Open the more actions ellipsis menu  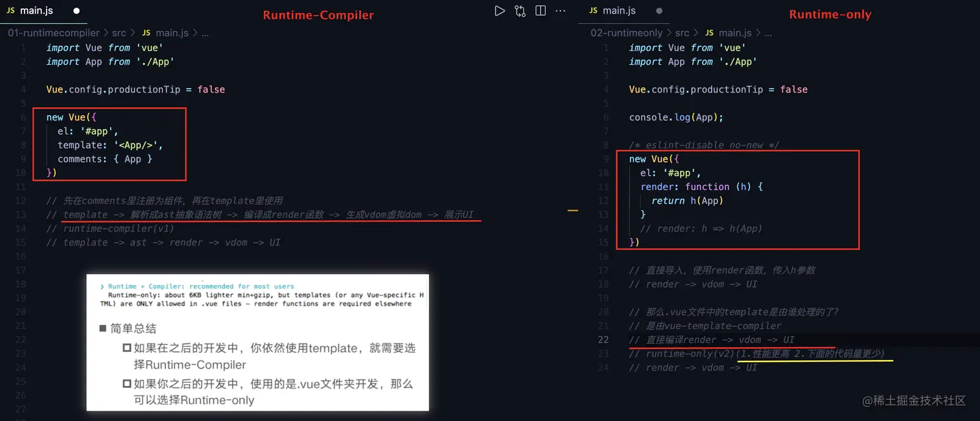(561, 11)
